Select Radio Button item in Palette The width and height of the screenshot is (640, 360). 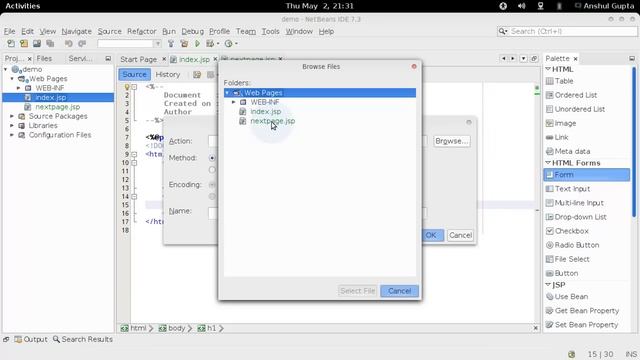coord(577,245)
